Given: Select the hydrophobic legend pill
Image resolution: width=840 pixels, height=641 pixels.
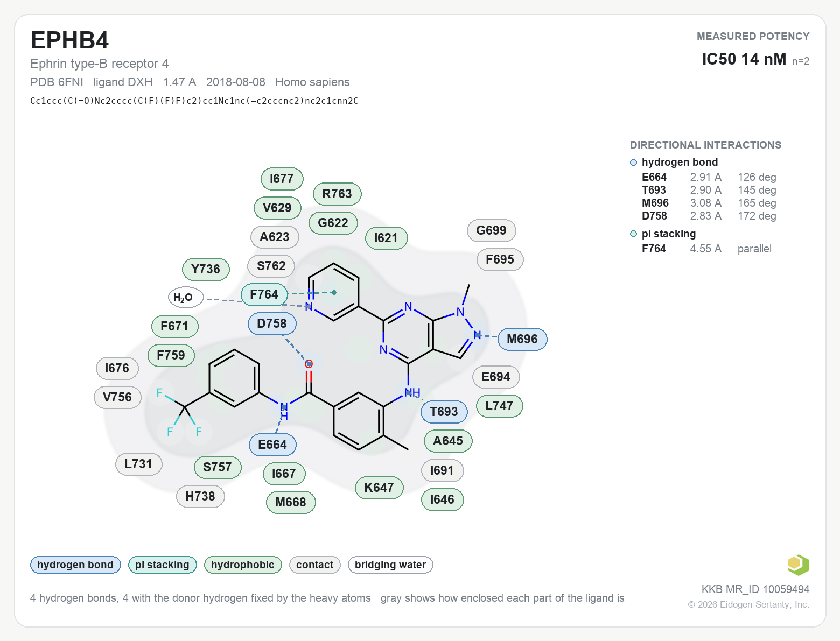Looking at the screenshot, I should coord(243,565).
